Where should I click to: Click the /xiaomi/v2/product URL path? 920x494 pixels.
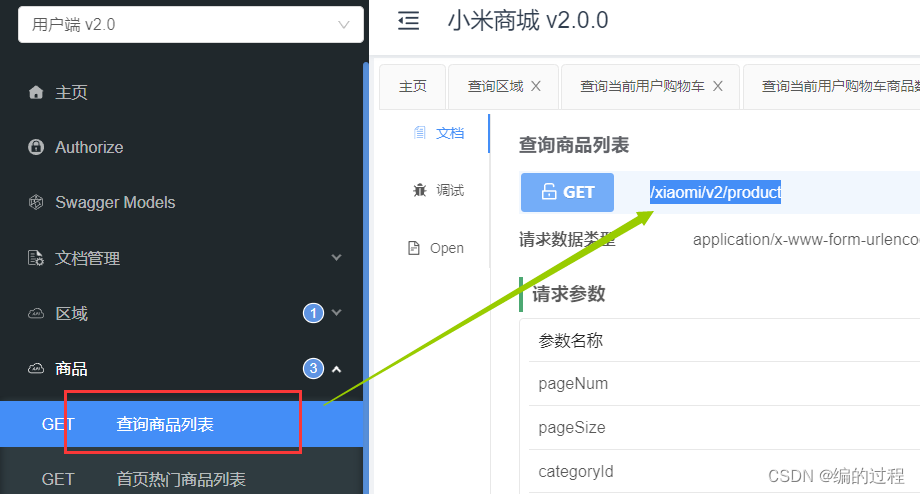[715, 192]
